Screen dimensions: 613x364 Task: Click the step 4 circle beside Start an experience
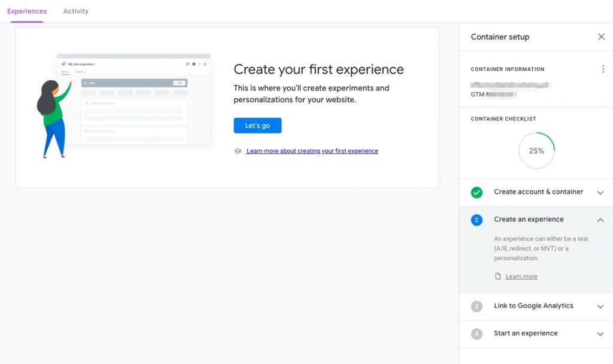click(476, 333)
